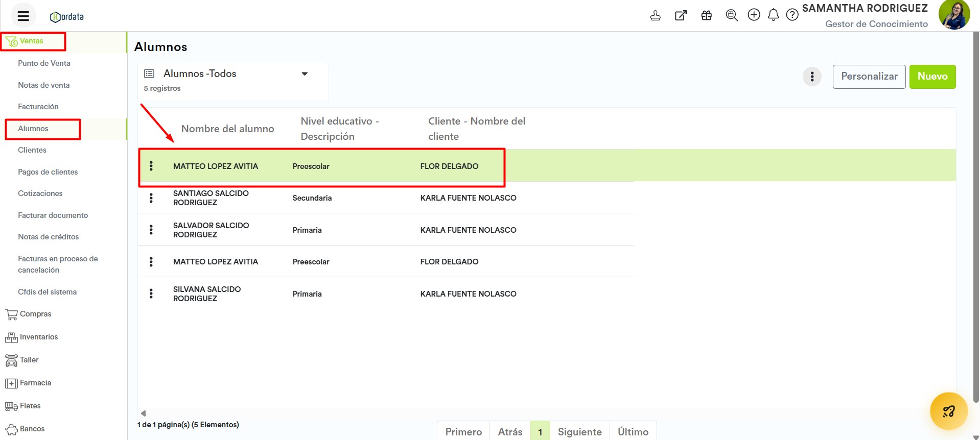
Task: Click the Nuevo button
Action: (x=932, y=77)
